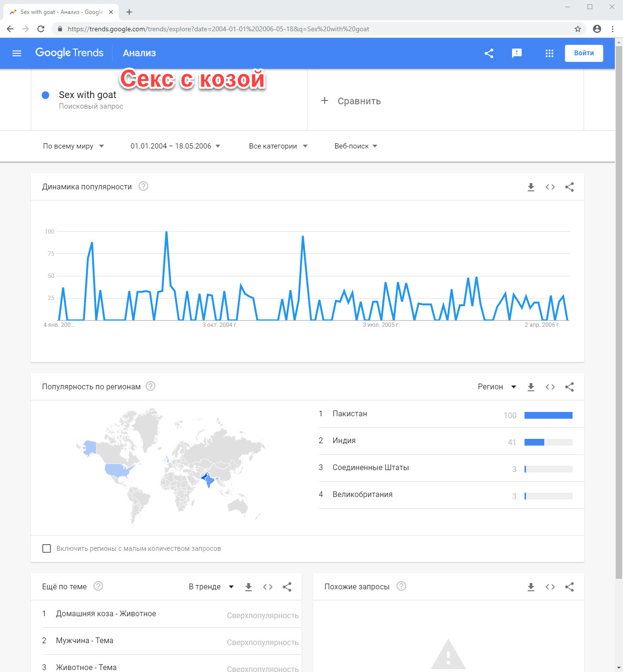This screenshot has height=672, width=623.
Task: Open the Chrome three-dot menu
Action: click(x=612, y=29)
